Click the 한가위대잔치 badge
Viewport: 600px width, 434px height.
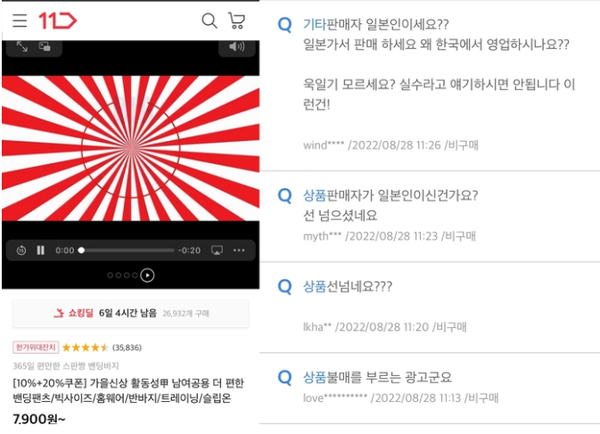pyautogui.click(x=36, y=347)
